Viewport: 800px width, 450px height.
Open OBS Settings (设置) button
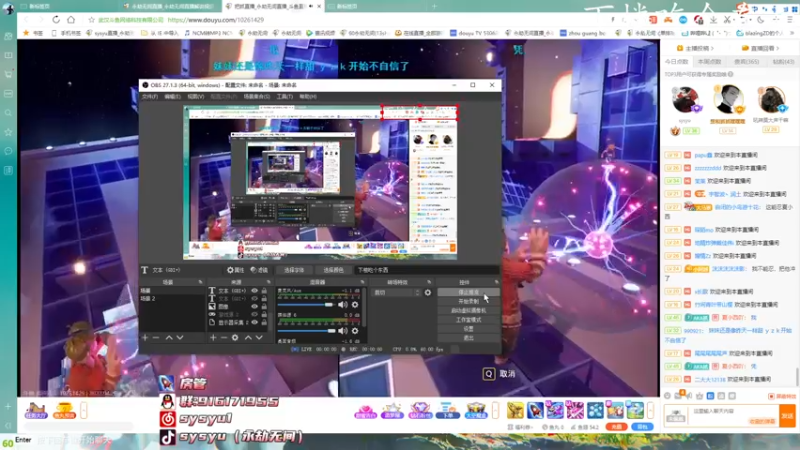(468, 329)
